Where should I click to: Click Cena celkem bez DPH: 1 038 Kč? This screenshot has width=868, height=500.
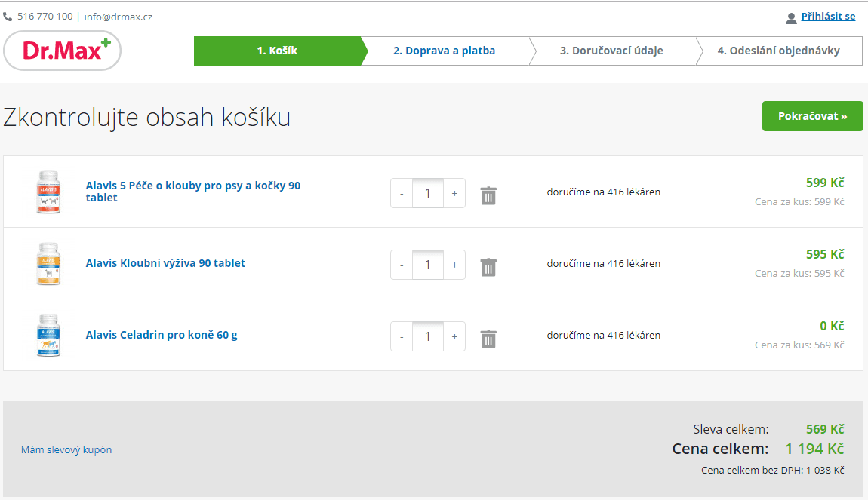click(773, 470)
